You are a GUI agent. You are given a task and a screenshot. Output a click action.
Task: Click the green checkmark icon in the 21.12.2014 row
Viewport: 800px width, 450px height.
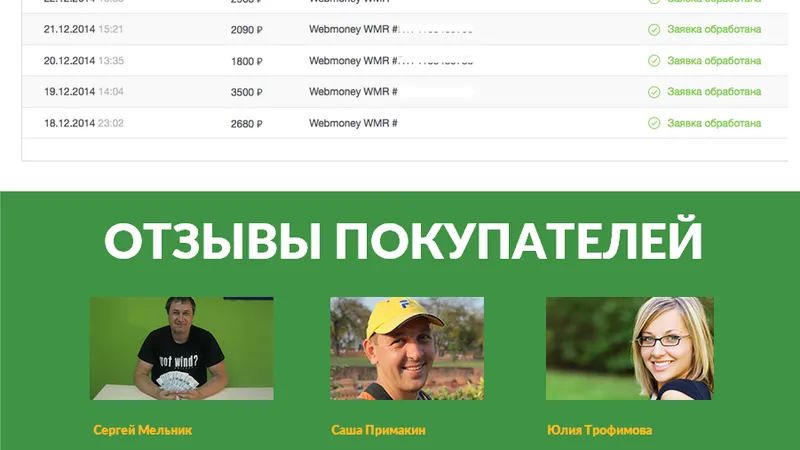tap(654, 30)
